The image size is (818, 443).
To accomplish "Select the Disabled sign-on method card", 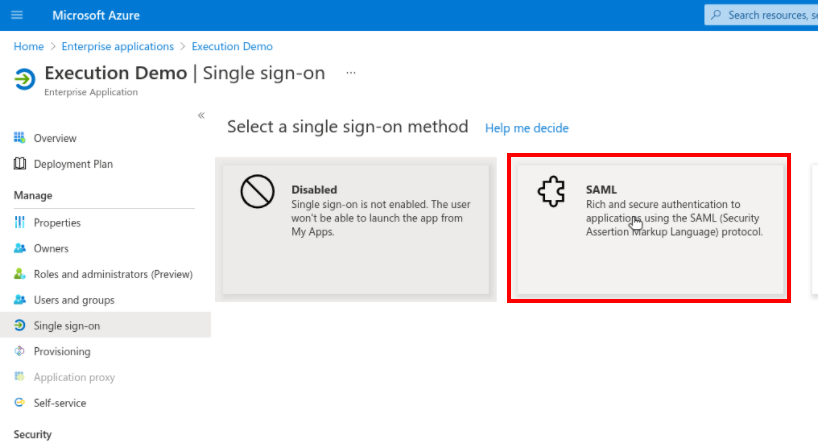I will coord(356,230).
